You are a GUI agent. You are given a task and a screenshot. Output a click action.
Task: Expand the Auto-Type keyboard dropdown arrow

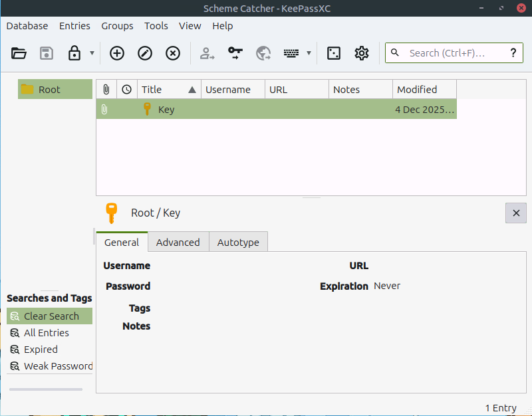tap(309, 53)
